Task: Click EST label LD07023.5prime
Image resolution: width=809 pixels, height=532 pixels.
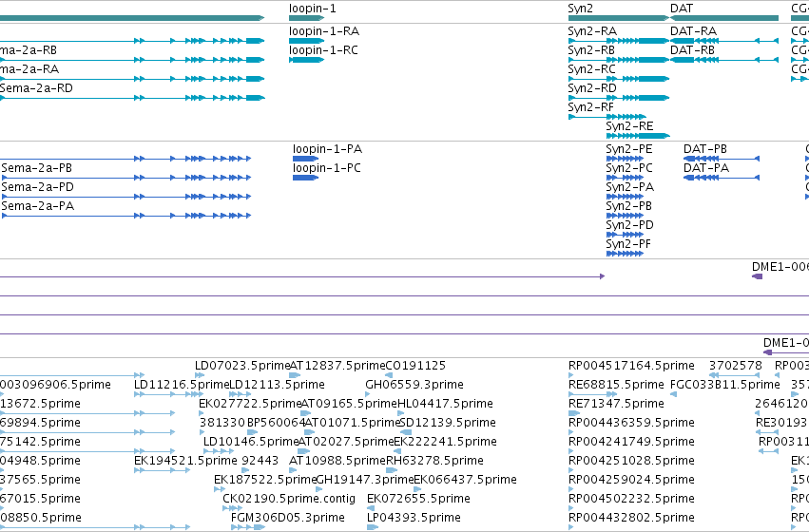Action: (x=242, y=366)
